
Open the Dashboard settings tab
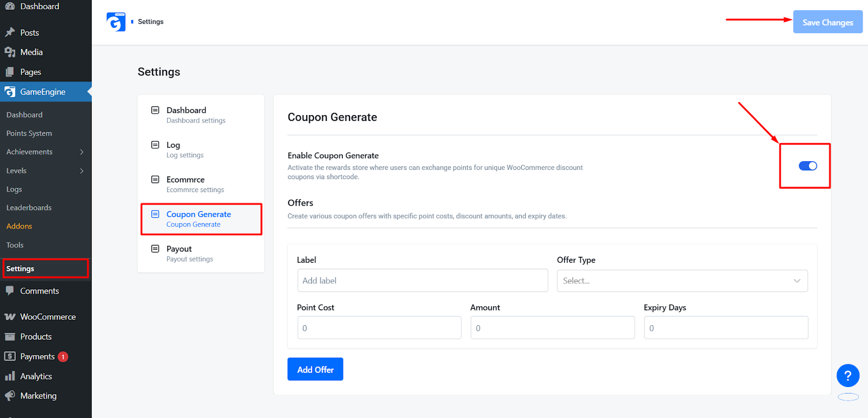(201, 115)
